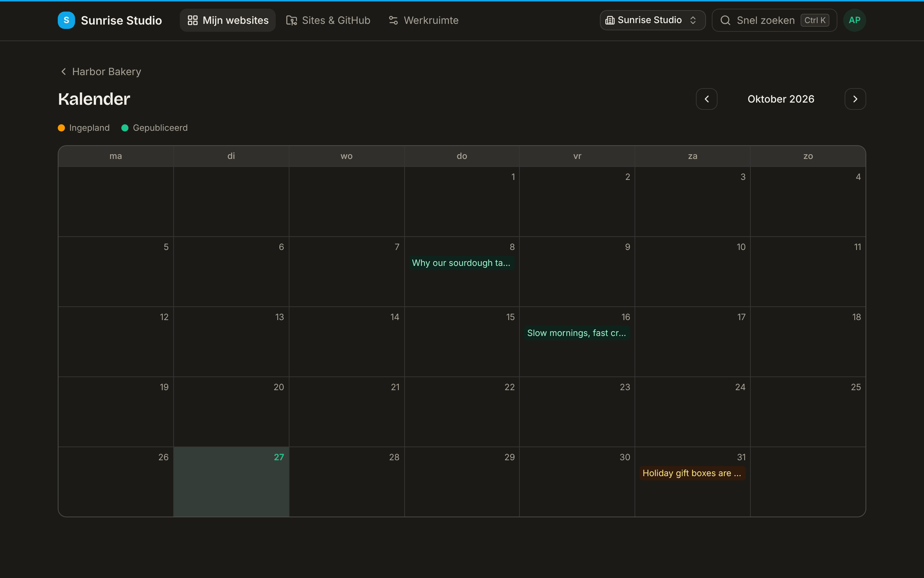Click the blue Sunrise Studio logo icon
This screenshot has height=578, width=924.
tap(66, 20)
